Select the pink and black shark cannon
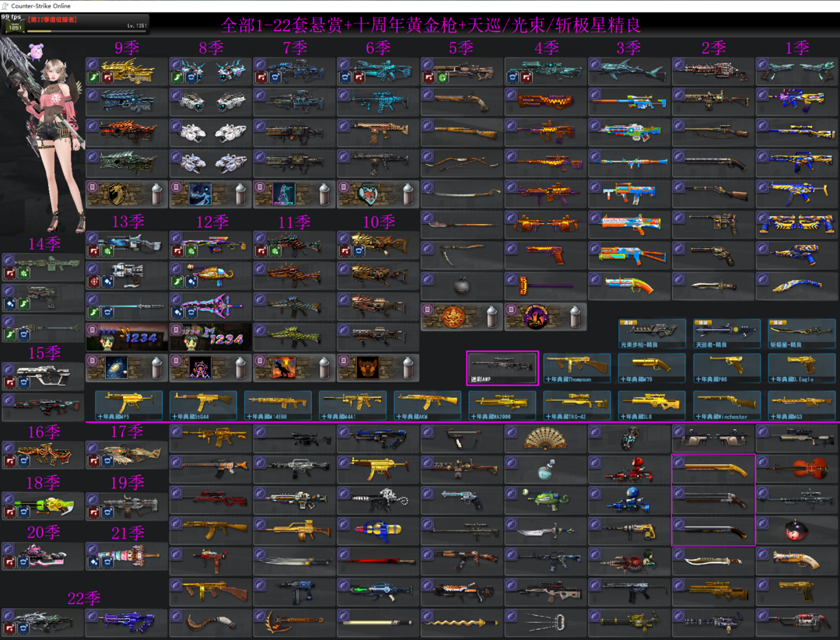 (x=43, y=555)
